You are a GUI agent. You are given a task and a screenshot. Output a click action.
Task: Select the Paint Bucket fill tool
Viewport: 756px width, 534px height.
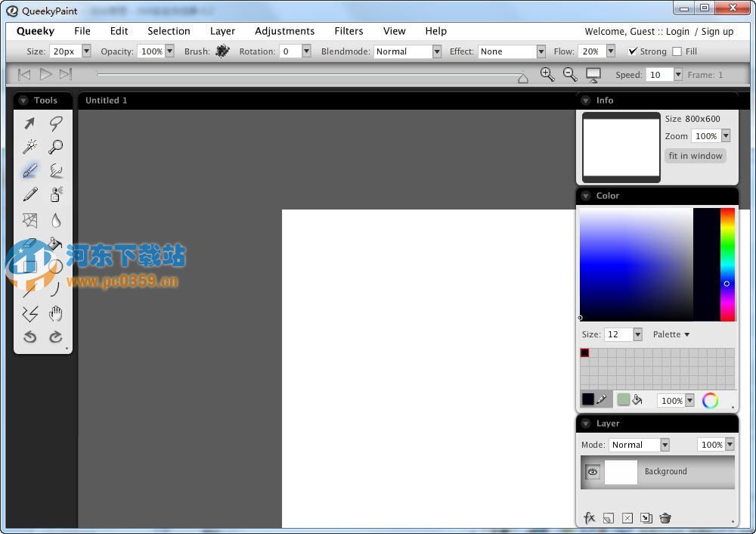coord(56,244)
